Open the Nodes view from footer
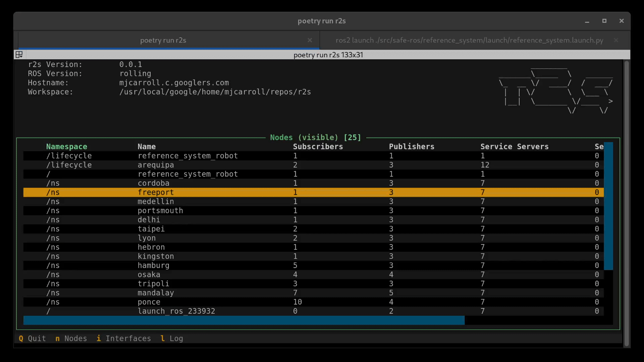Screen dimensions: 644x362 click(71, 339)
